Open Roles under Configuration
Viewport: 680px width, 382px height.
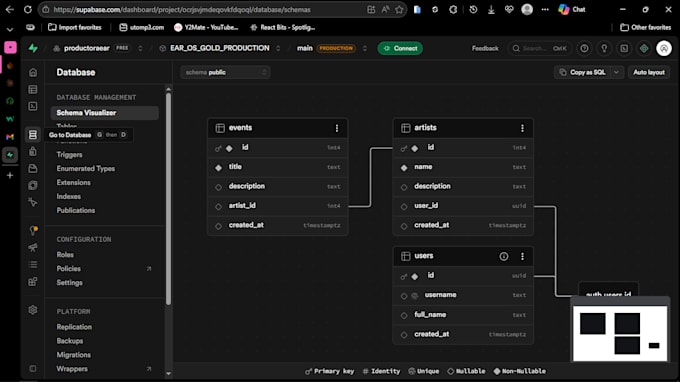pyautogui.click(x=65, y=255)
